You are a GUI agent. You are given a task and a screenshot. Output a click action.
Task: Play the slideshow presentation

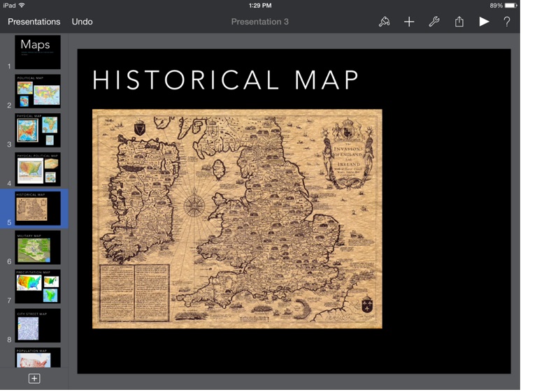pyautogui.click(x=484, y=22)
